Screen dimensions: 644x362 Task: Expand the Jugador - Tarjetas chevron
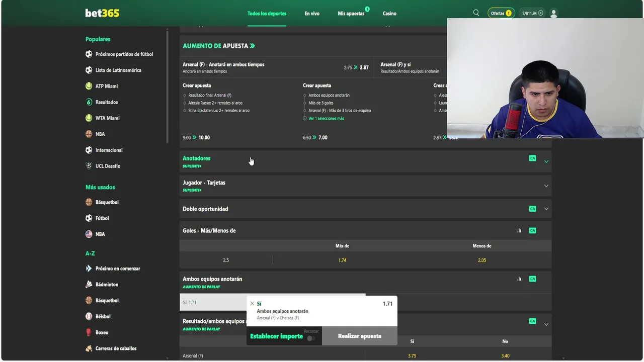[546, 186]
